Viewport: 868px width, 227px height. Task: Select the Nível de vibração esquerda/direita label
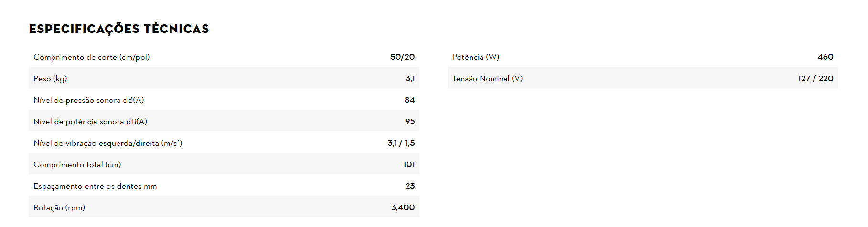click(107, 143)
